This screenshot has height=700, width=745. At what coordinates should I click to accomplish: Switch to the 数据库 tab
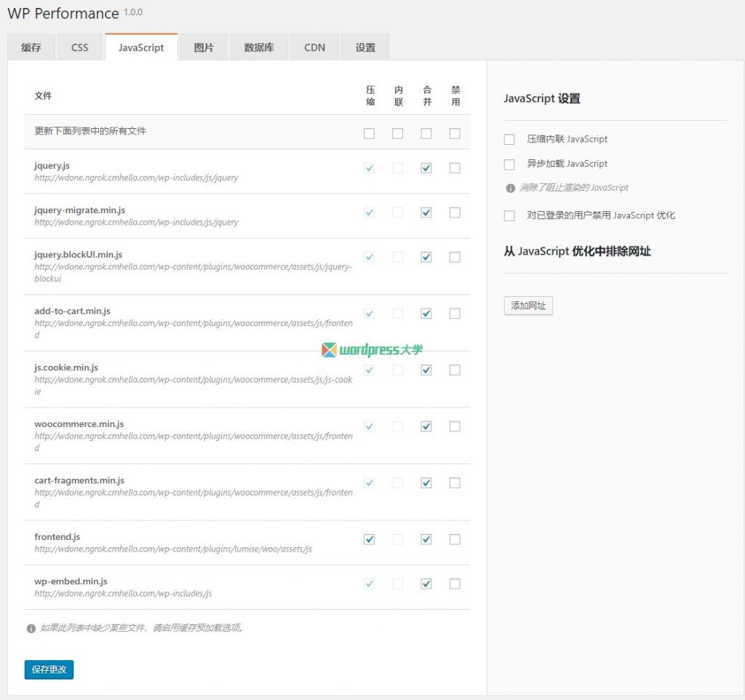coord(259,47)
